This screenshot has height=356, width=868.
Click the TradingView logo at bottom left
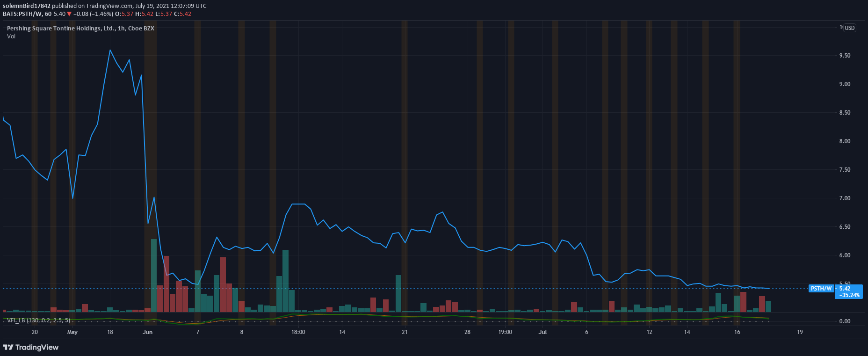[31, 347]
